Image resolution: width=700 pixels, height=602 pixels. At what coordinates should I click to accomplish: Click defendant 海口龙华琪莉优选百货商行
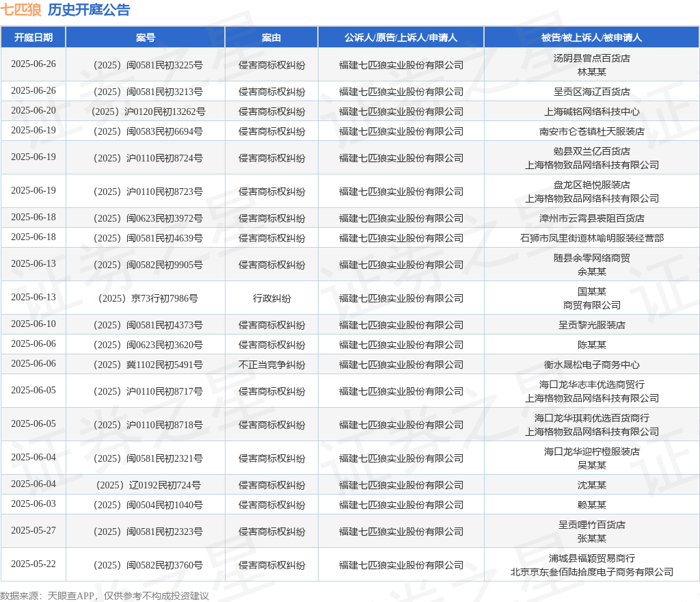coord(592,418)
